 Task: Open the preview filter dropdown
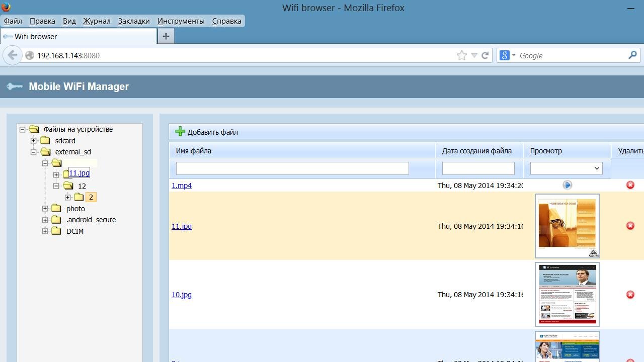click(567, 168)
